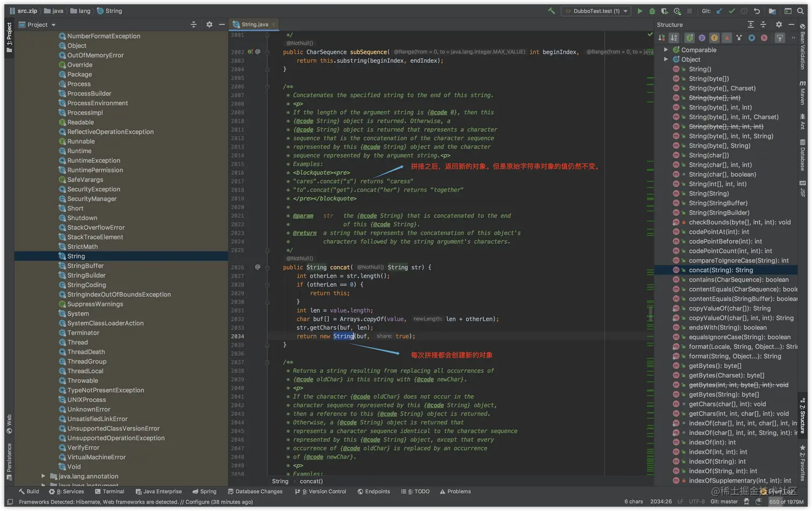This screenshot has height=511, width=812.
Task: Select StringBuilder class in project tree
Action: (x=86, y=276)
